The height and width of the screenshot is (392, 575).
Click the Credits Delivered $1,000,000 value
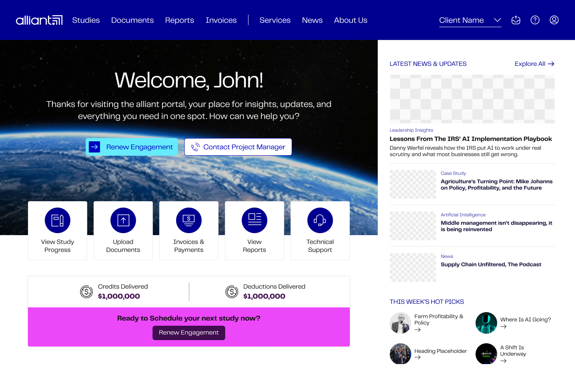(x=119, y=296)
